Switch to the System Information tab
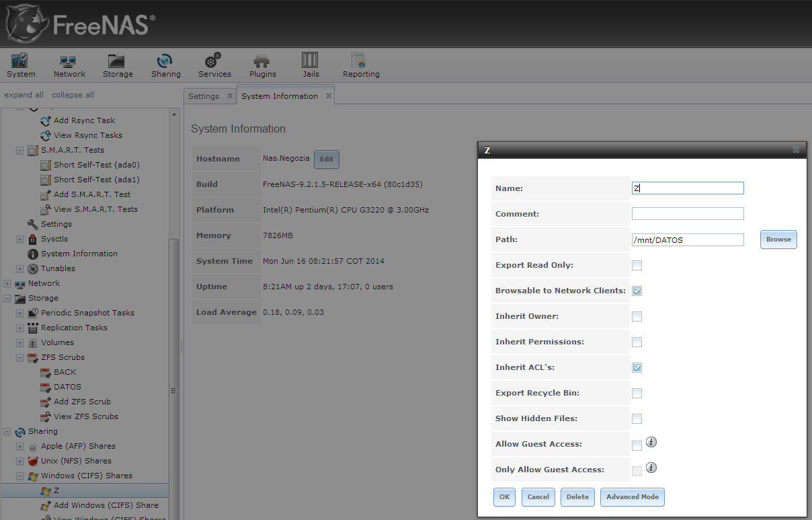The width and height of the screenshot is (812, 520). (x=280, y=96)
